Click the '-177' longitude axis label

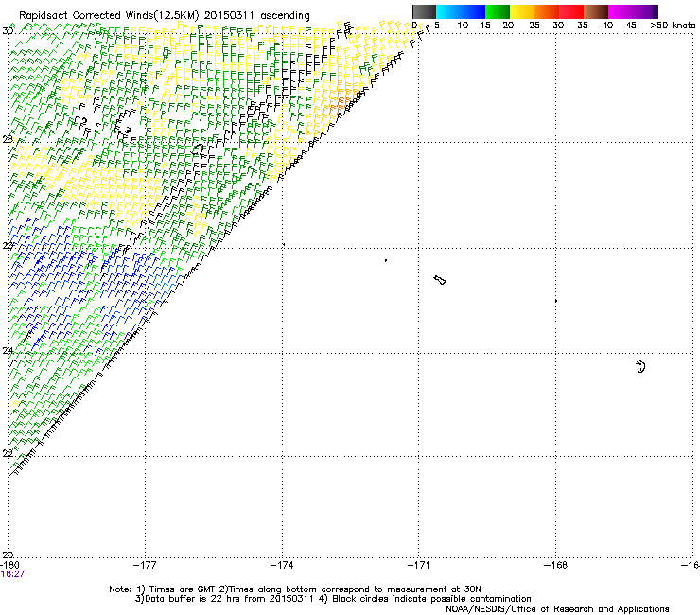[145, 565]
